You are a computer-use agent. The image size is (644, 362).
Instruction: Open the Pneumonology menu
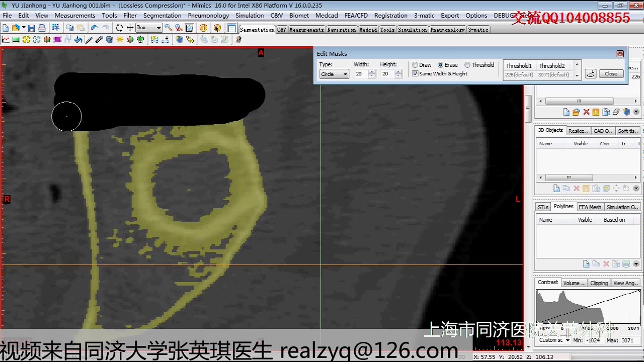[x=208, y=16]
